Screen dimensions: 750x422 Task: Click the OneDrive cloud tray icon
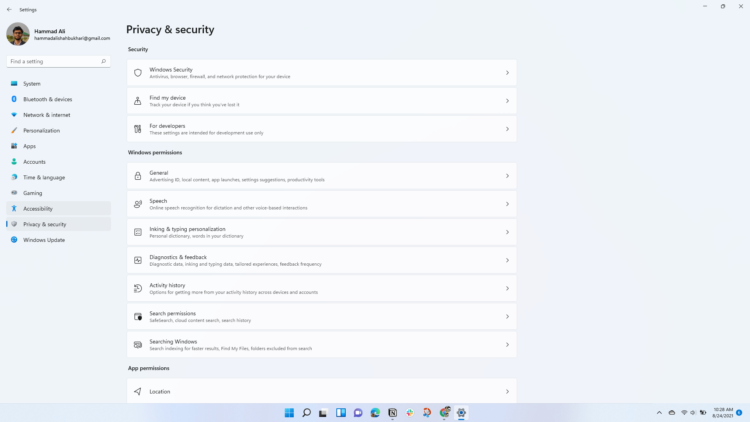[672, 412]
